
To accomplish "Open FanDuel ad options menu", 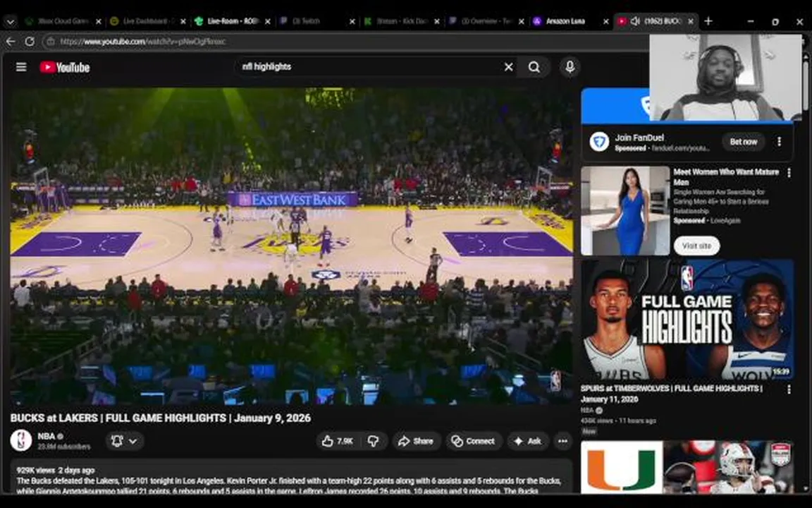I will 779,142.
